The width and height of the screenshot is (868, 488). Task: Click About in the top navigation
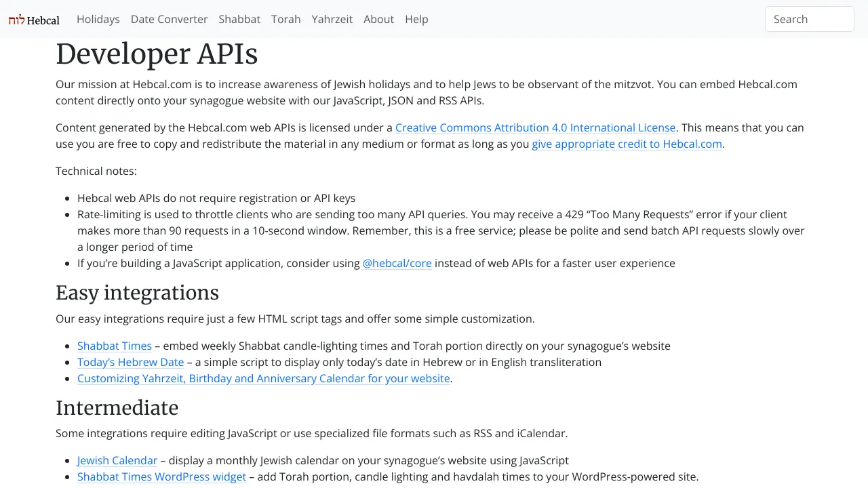378,19
